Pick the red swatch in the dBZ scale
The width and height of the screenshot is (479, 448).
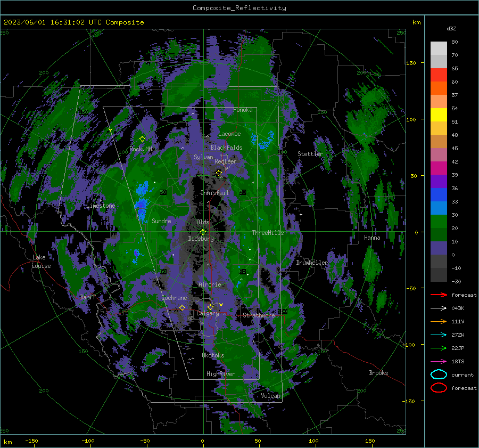439,75
